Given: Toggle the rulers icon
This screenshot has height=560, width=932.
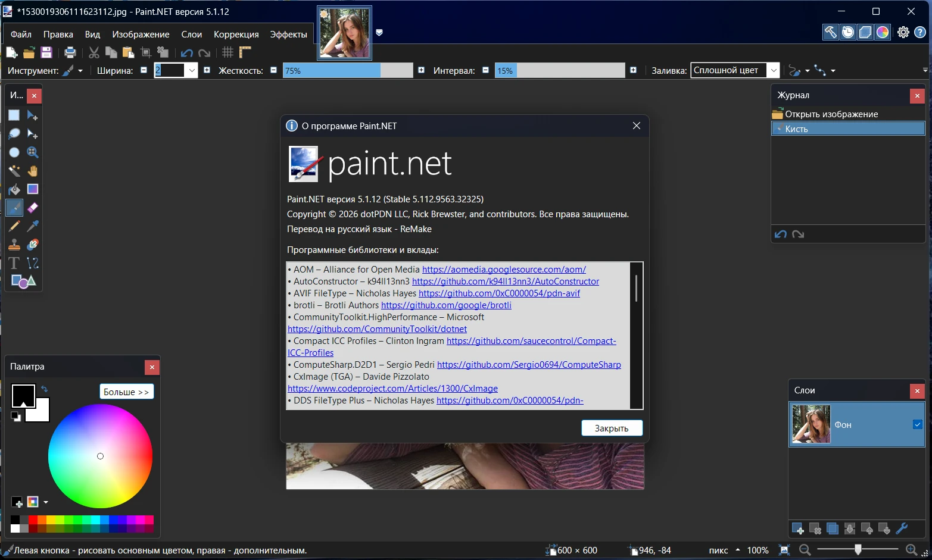Looking at the screenshot, I should pos(245,52).
